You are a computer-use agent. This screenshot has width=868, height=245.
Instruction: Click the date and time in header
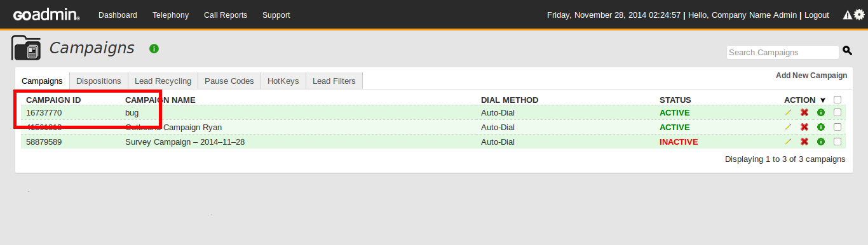tap(614, 15)
